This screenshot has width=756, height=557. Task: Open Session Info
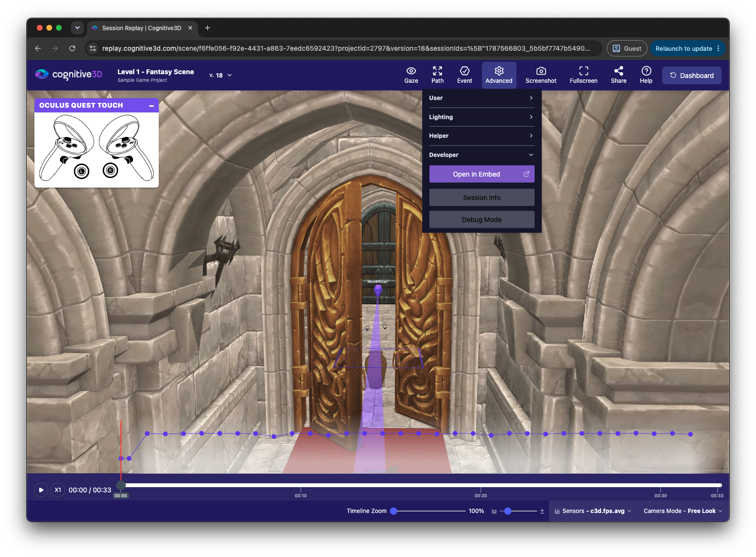click(482, 198)
